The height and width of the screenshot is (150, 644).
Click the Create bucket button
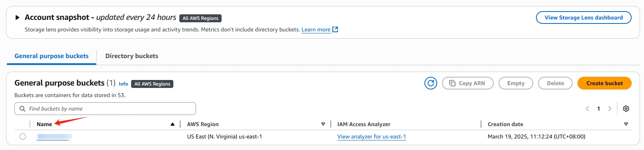click(605, 83)
